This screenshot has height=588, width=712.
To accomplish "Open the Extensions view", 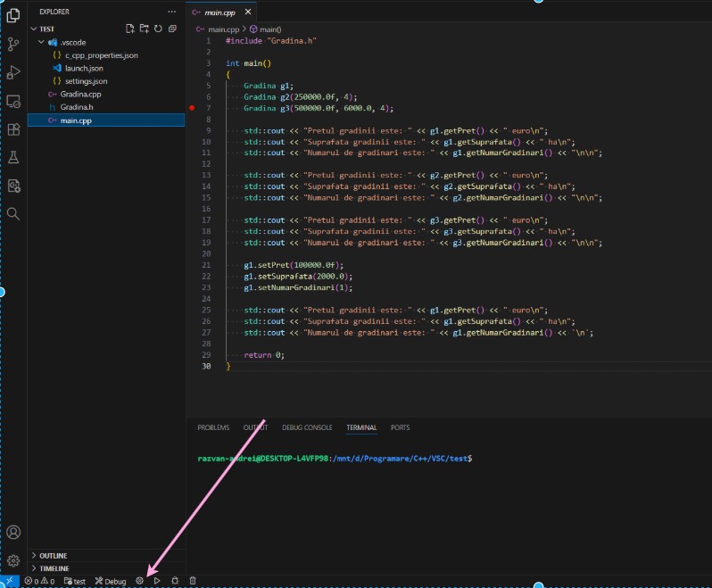I will 13,129.
